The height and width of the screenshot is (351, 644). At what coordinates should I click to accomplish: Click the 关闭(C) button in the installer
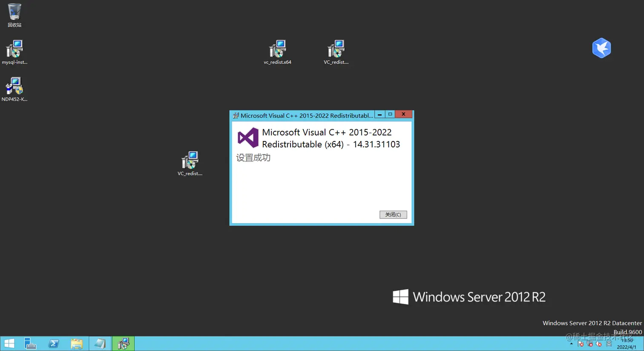(x=393, y=215)
